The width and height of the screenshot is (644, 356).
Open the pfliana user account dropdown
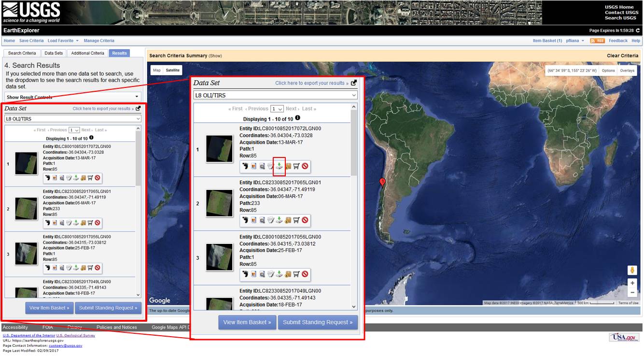point(575,41)
